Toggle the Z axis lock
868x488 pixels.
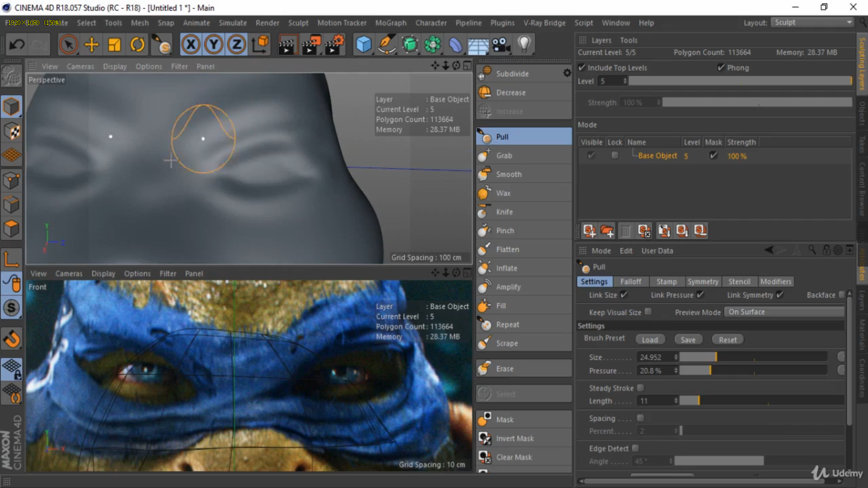click(236, 44)
